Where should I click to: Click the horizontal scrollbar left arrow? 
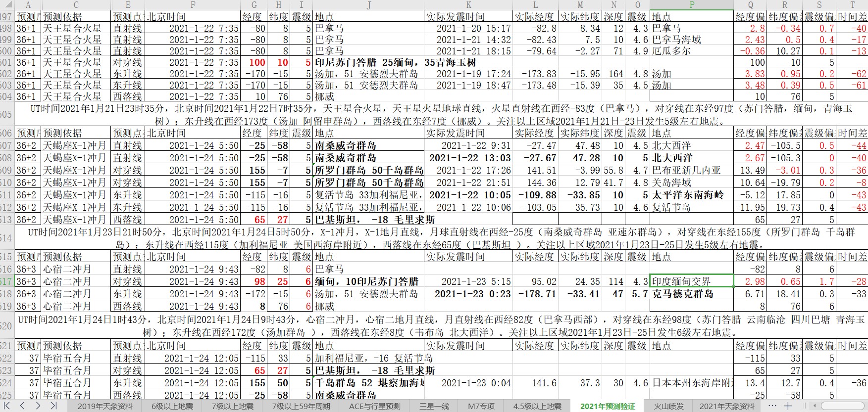coord(814,406)
